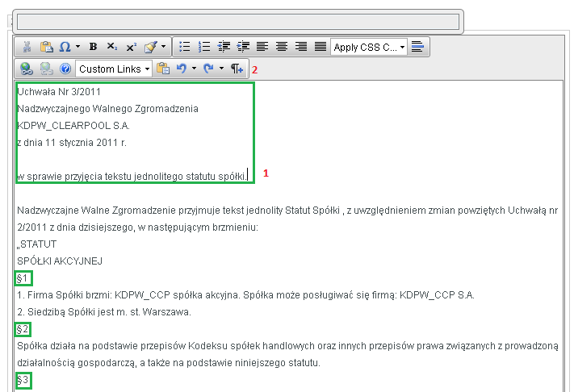The image size is (574, 392).
Task: Open the Redo history dropdown arrow
Action: [221, 69]
